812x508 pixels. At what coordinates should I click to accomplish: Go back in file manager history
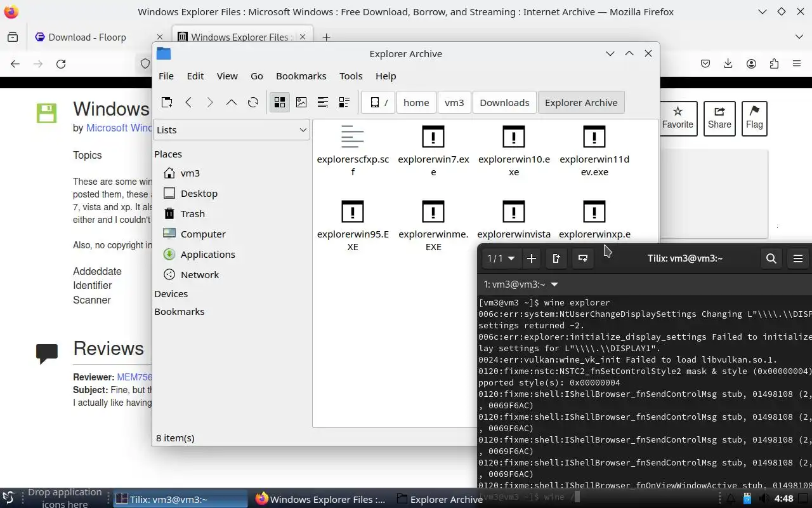(188, 102)
